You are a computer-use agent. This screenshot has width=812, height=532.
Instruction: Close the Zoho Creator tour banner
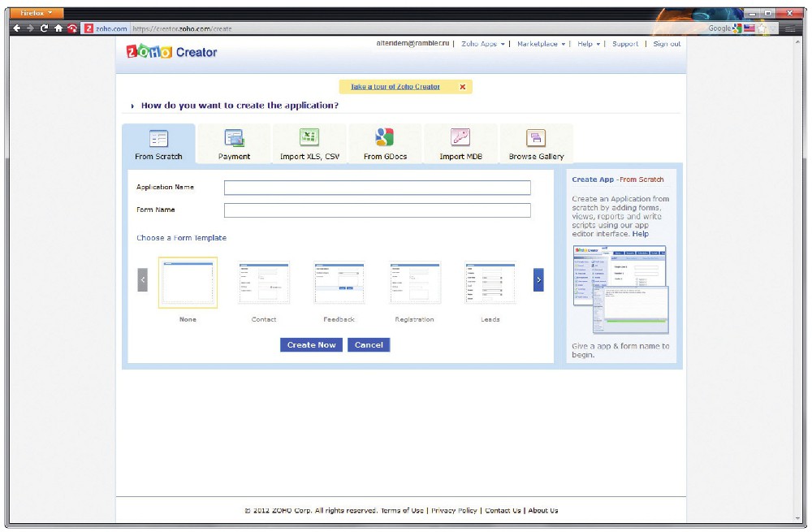tap(463, 87)
